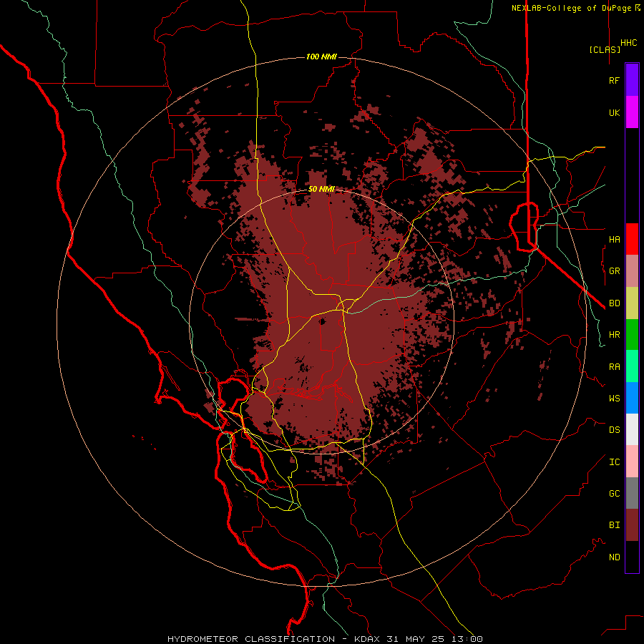
Task: Click the WS legend label
Action: point(614,398)
